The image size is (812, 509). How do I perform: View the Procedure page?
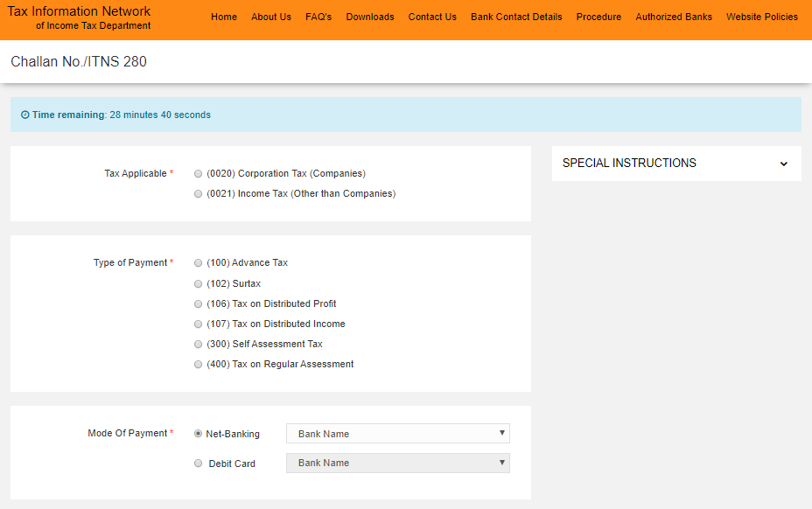click(x=598, y=17)
